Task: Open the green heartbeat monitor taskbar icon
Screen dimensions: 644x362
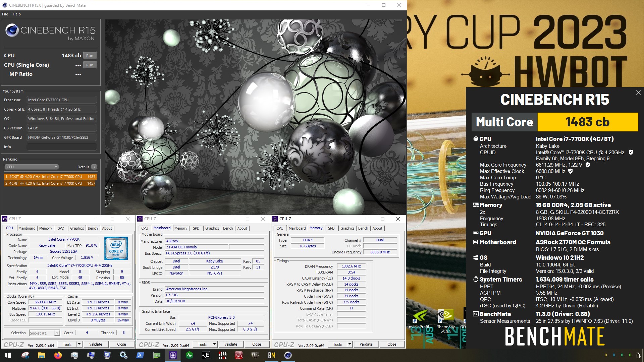Action: click(190, 355)
